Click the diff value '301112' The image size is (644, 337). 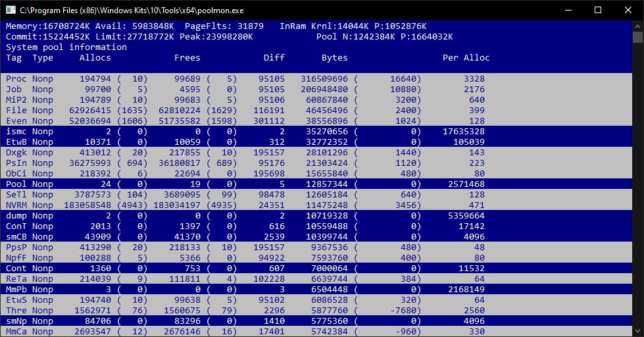[269, 121]
